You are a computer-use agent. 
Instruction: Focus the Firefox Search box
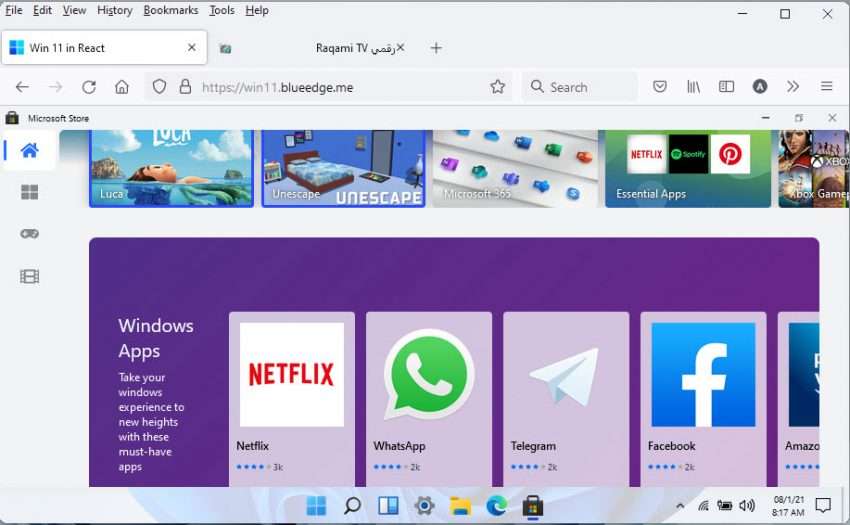pyautogui.click(x=580, y=87)
